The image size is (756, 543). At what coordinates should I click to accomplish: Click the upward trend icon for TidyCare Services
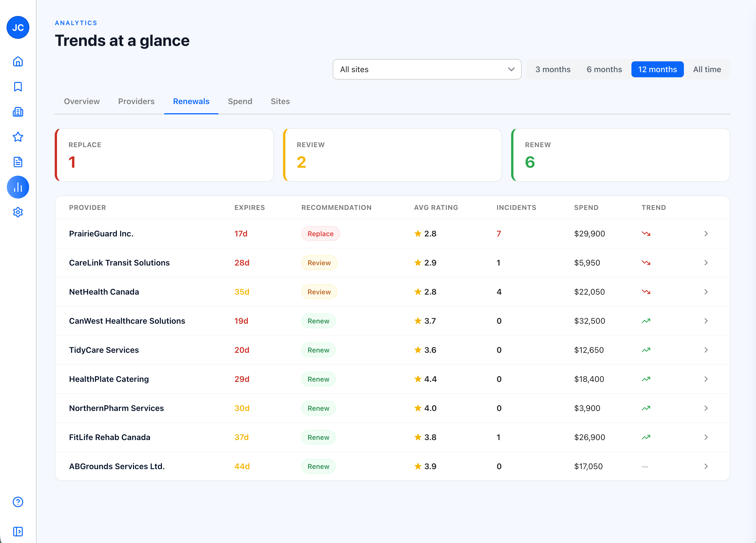tap(646, 350)
